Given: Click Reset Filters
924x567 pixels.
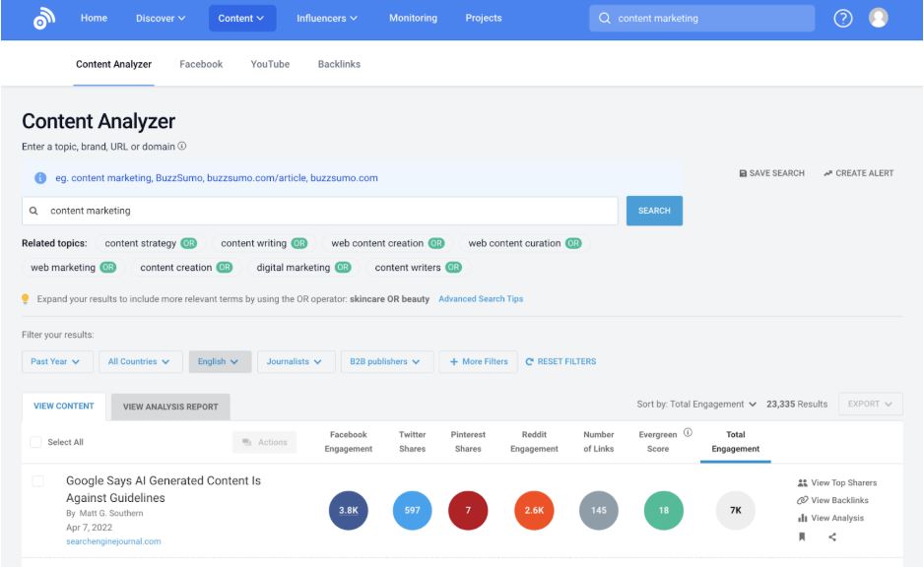Looking at the screenshot, I should 561,361.
